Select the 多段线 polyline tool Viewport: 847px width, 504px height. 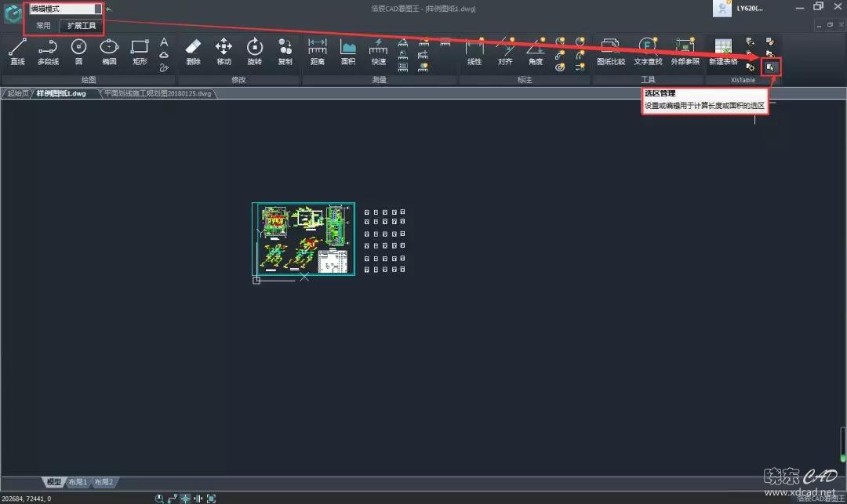pos(48,52)
